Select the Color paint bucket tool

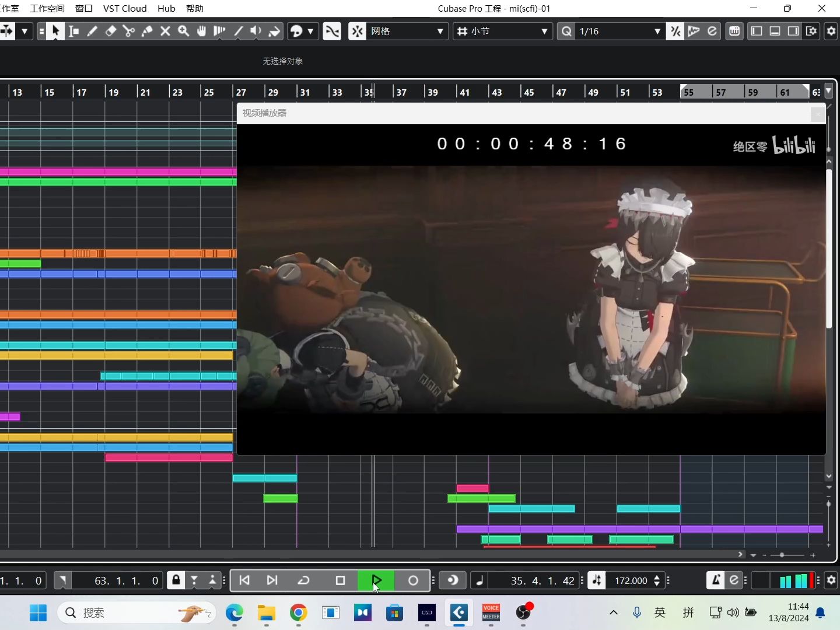274,31
